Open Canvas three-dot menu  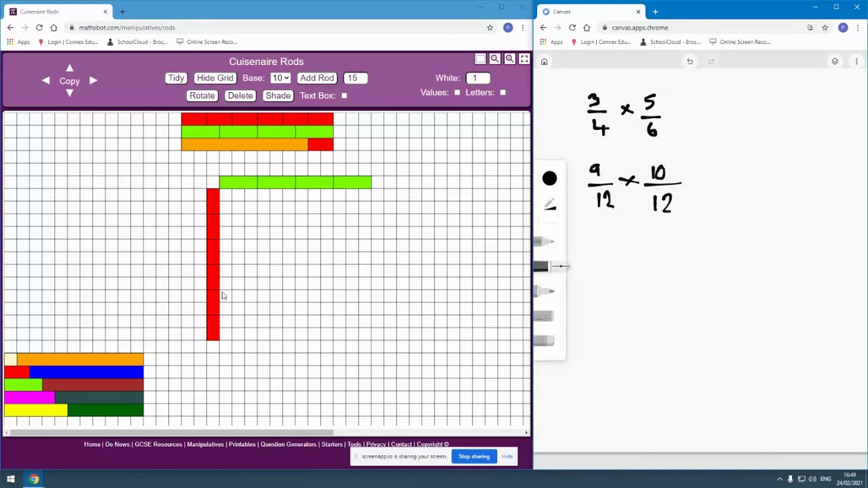click(x=856, y=62)
